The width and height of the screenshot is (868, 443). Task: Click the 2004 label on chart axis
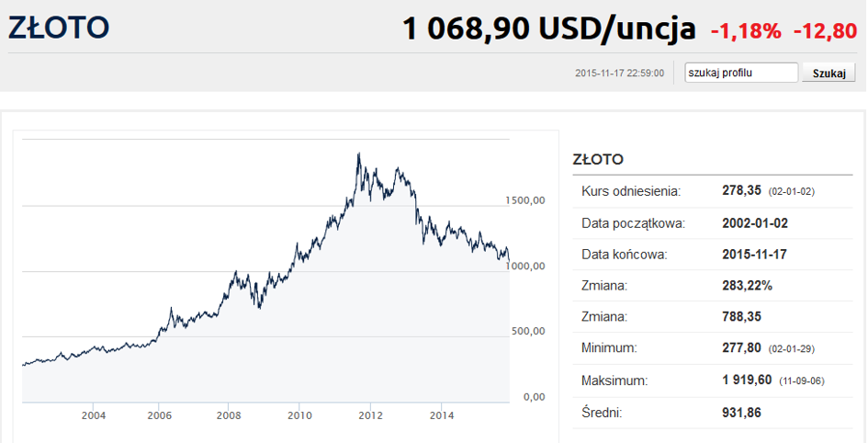tap(93, 415)
